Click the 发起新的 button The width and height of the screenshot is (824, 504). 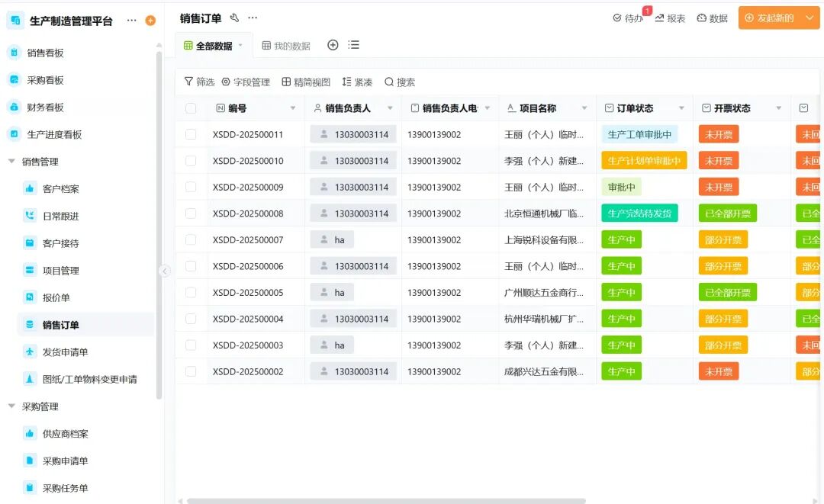pos(769,18)
